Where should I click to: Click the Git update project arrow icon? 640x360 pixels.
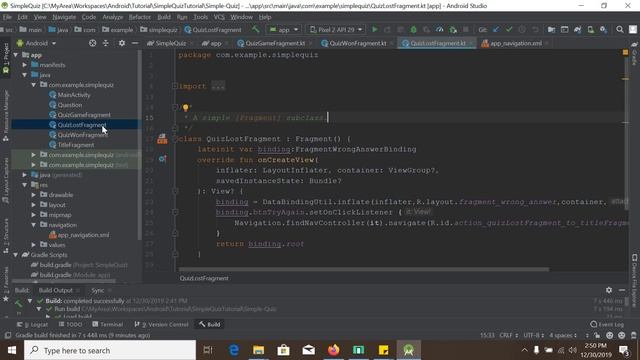(x=496, y=29)
